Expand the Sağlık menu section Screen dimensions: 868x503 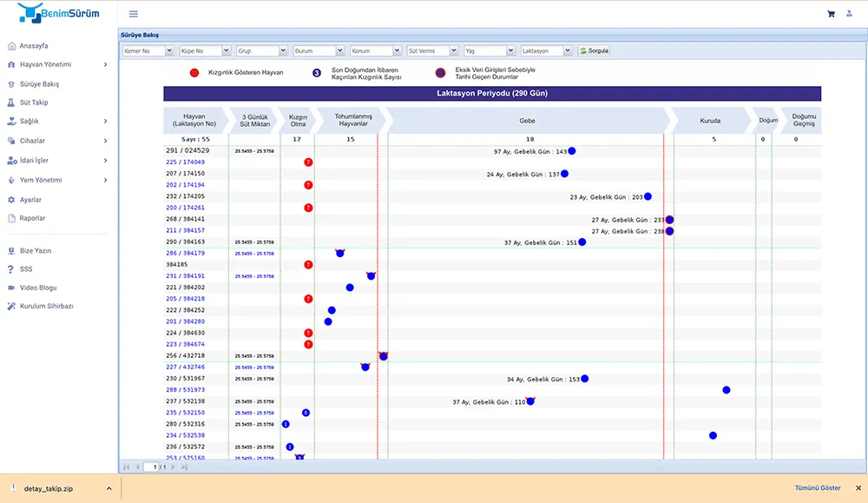click(105, 122)
